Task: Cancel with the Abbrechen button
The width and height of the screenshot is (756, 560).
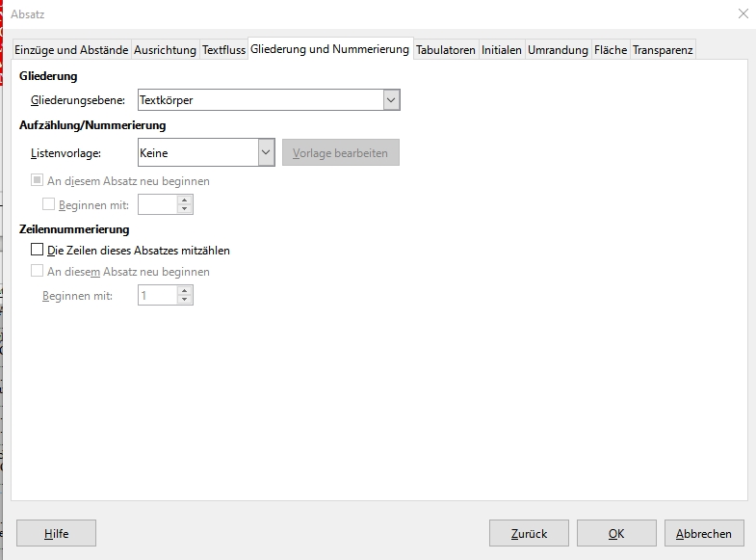Action: coord(704,533)
